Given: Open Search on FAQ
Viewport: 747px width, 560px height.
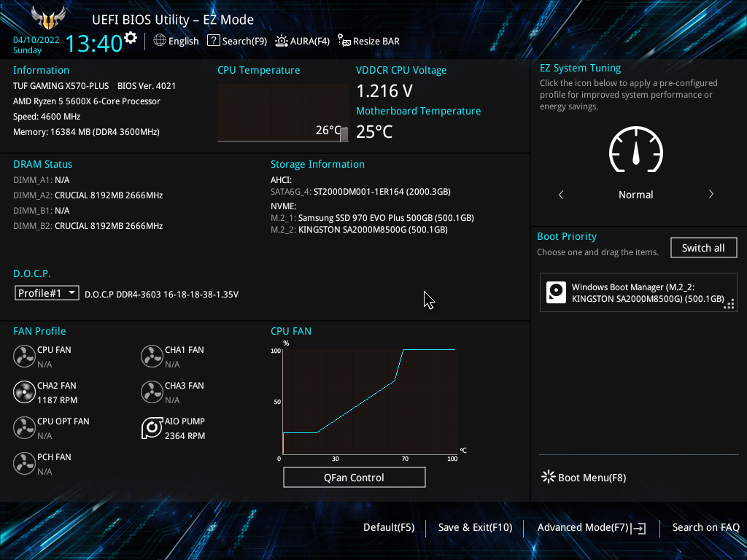Looking at the screenshot, I should [705, 527].
